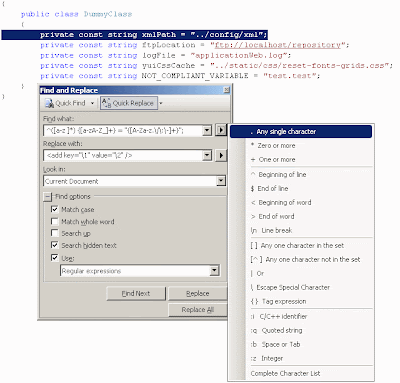Choose the Space or Tab entry
400x383 pixels.
[301, 345]
